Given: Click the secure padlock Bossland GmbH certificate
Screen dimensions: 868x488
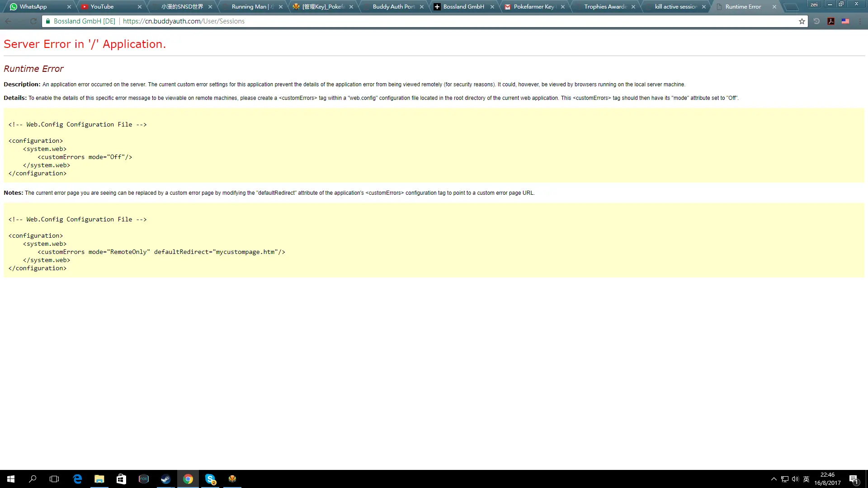Looking at the screenshot, I should point(80,21).
